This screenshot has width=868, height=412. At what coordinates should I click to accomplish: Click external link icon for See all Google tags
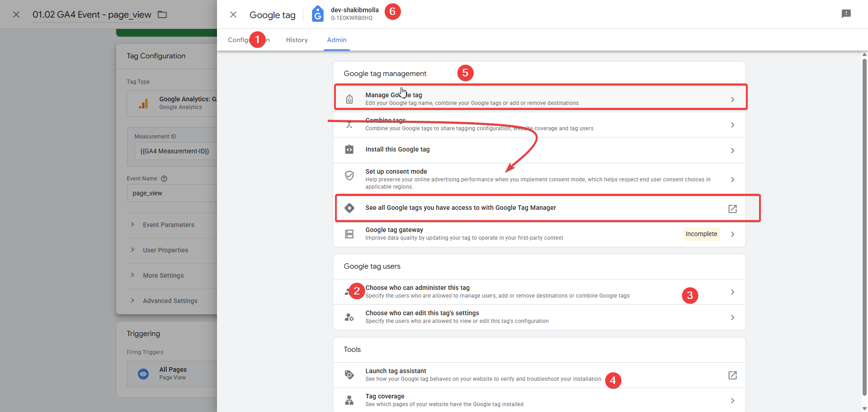[732, 209]
